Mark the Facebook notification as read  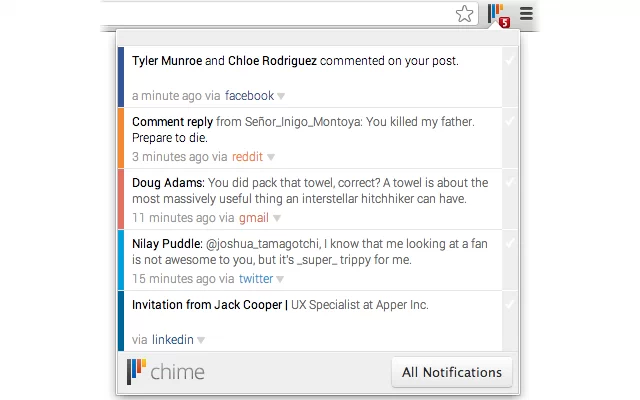(510, 61)
